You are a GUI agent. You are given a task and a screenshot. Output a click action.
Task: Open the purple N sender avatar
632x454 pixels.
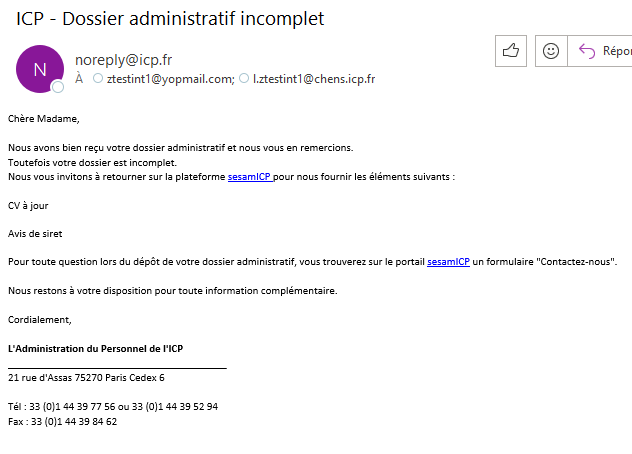[40, 69]
